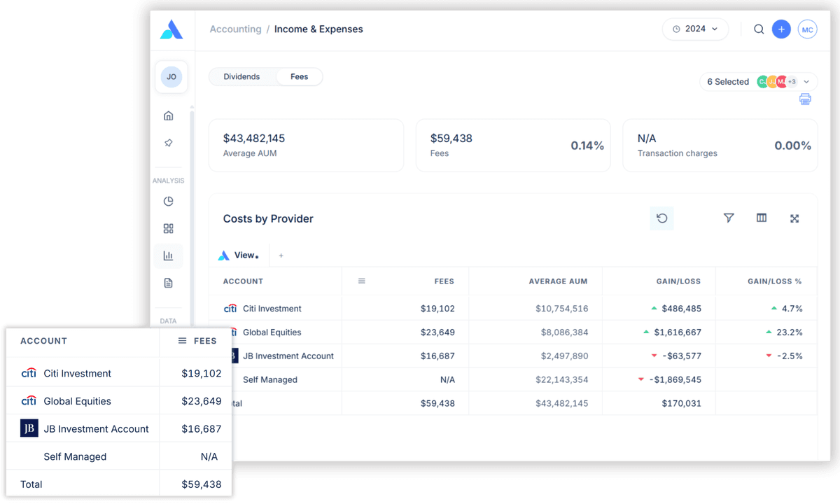Click the $1,616,667 gain cell
The height and width of the screenshot is (504, 840).
pos(678,332)
